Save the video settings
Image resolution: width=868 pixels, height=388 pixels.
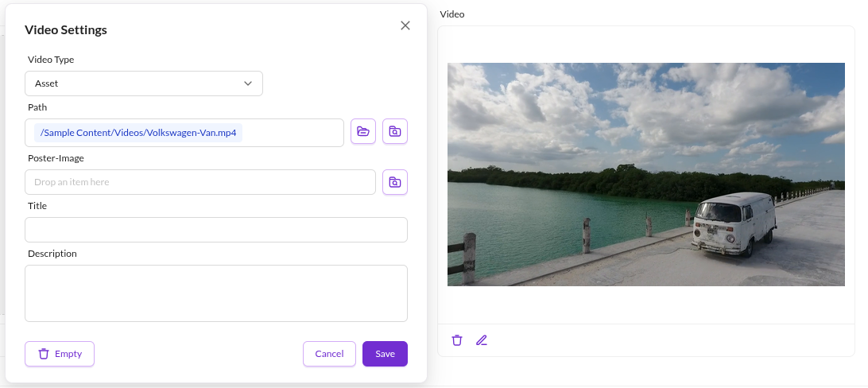pos(385,354)
